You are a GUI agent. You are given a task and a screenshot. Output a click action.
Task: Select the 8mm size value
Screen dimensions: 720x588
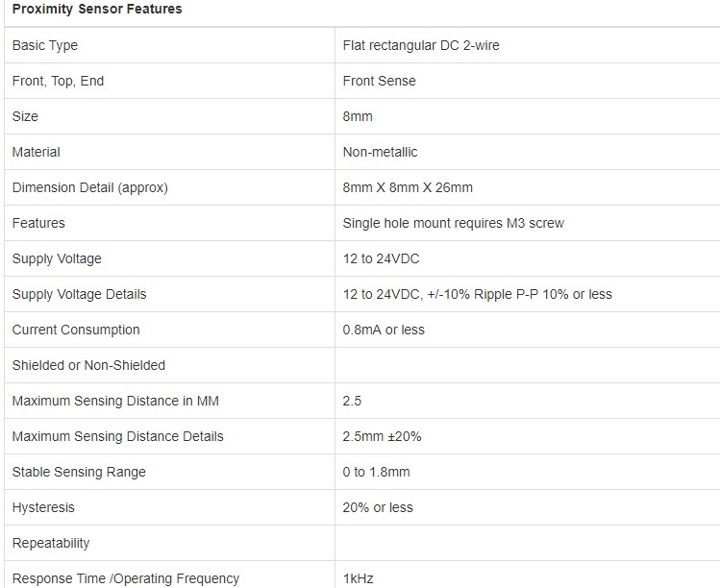(x=358, y=116)
